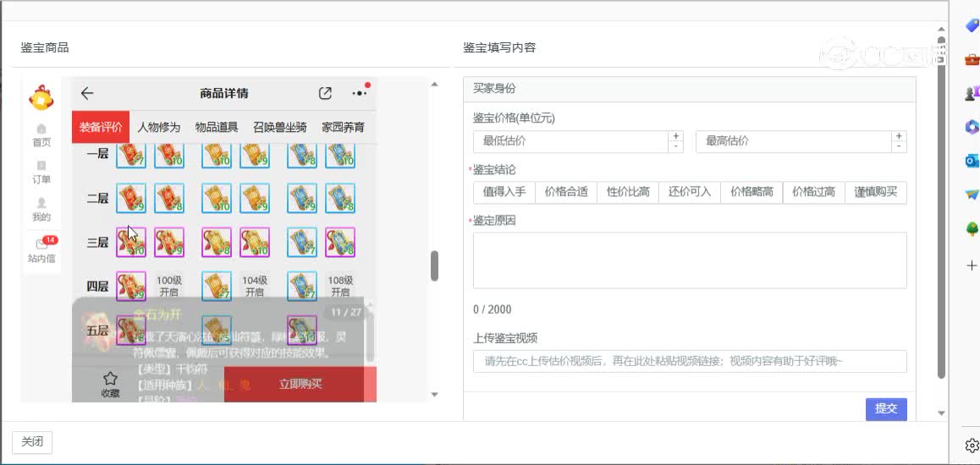Select the red +7 talisman in 一层 row
The height and width of the screenshot is (465, 980).
(131, 156)
